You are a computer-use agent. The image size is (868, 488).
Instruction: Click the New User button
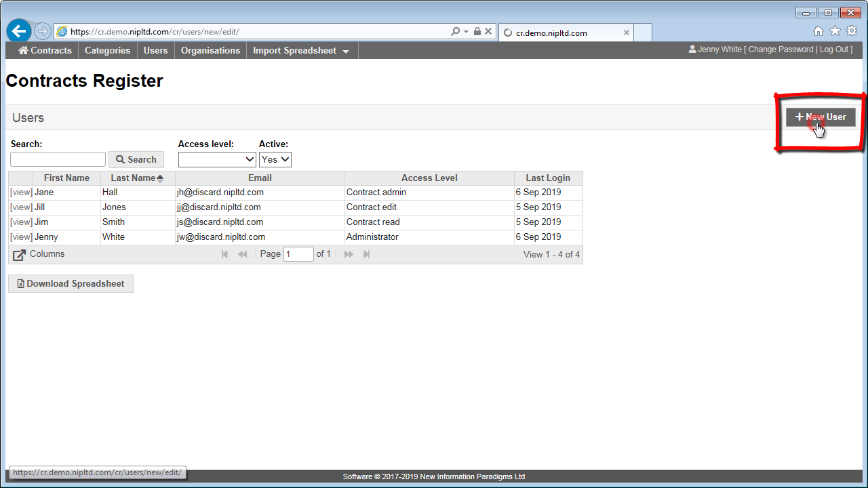tap(821, 117)
